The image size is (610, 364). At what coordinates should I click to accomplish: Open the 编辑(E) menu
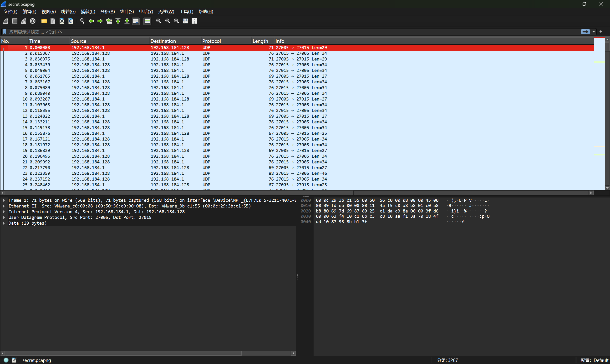point(29,11)
